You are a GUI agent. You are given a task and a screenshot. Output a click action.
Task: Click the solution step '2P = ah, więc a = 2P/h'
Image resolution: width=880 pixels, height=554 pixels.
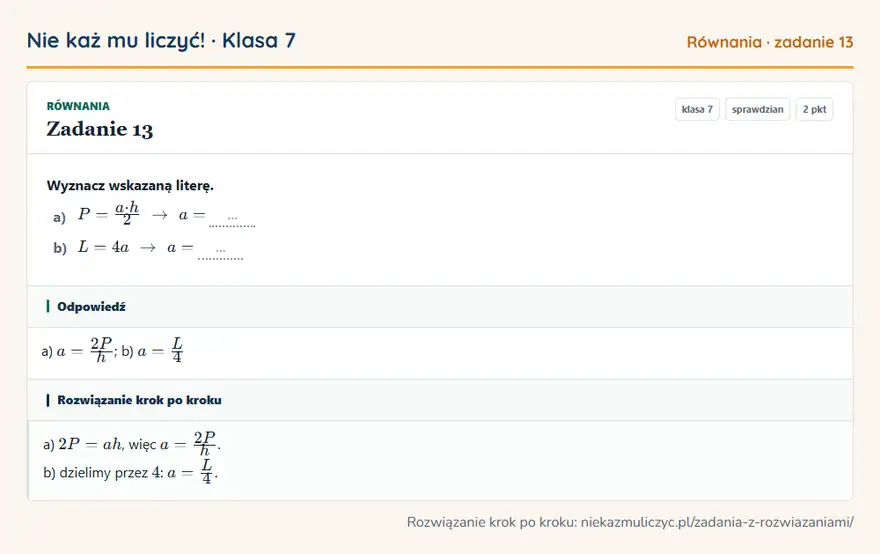click(x=132, y=444)
